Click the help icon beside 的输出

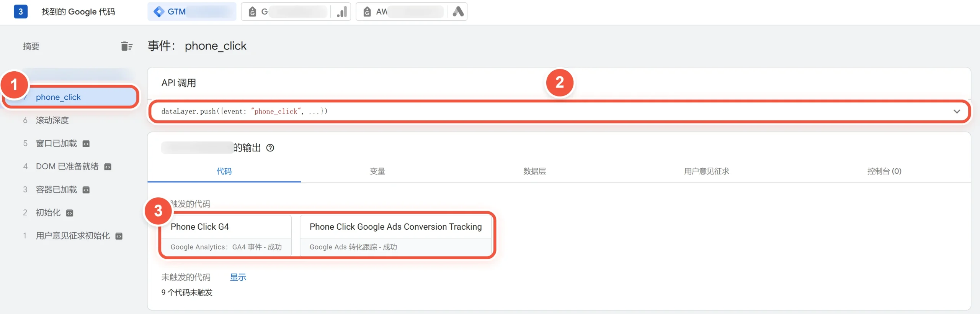[270, 148]
